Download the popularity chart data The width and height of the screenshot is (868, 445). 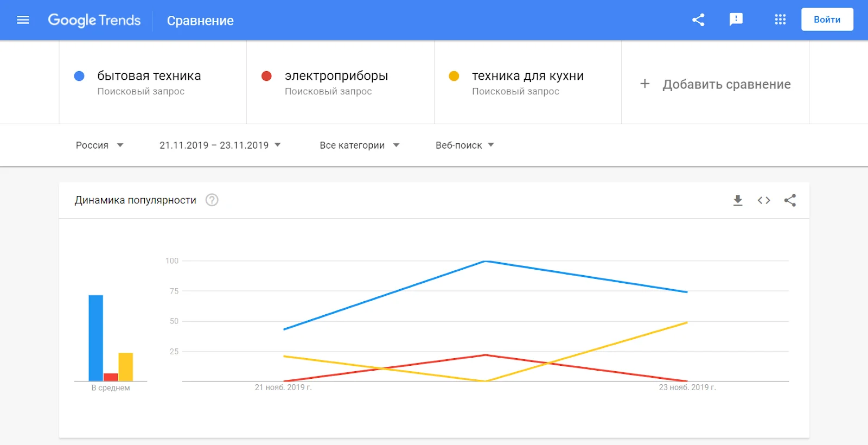738,200
